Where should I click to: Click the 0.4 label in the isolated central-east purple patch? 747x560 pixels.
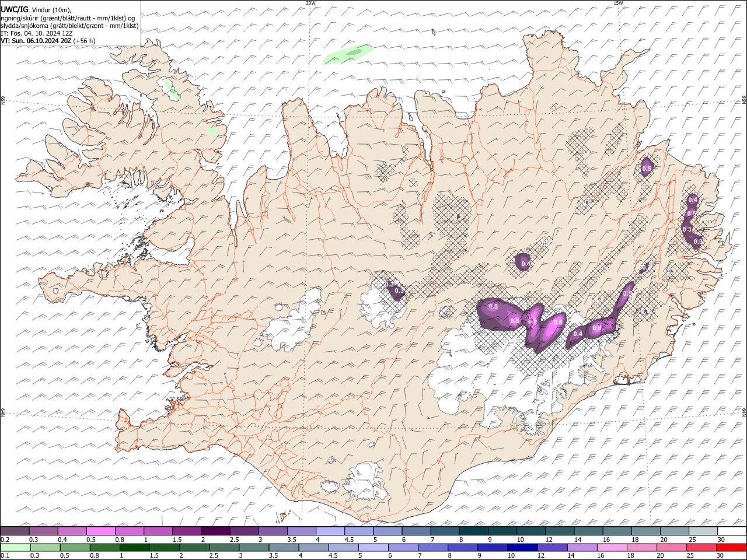click(x=526, y=264)
